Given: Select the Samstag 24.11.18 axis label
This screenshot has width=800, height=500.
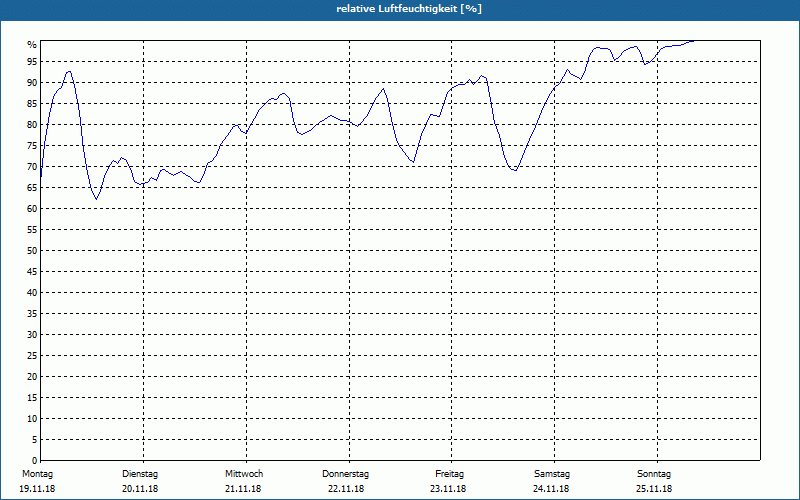Looking at the screenshot, I should click(552, 481).
